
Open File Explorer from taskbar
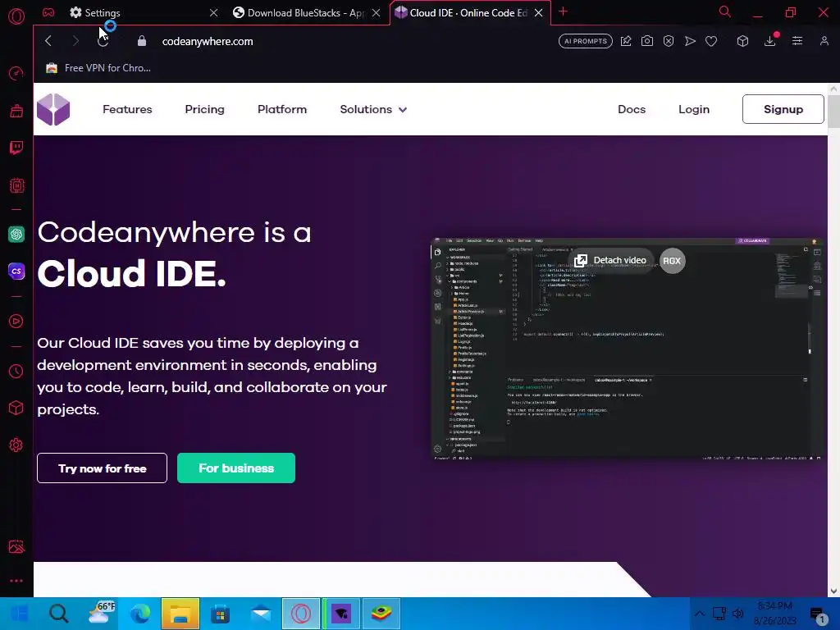pos(180,614)
